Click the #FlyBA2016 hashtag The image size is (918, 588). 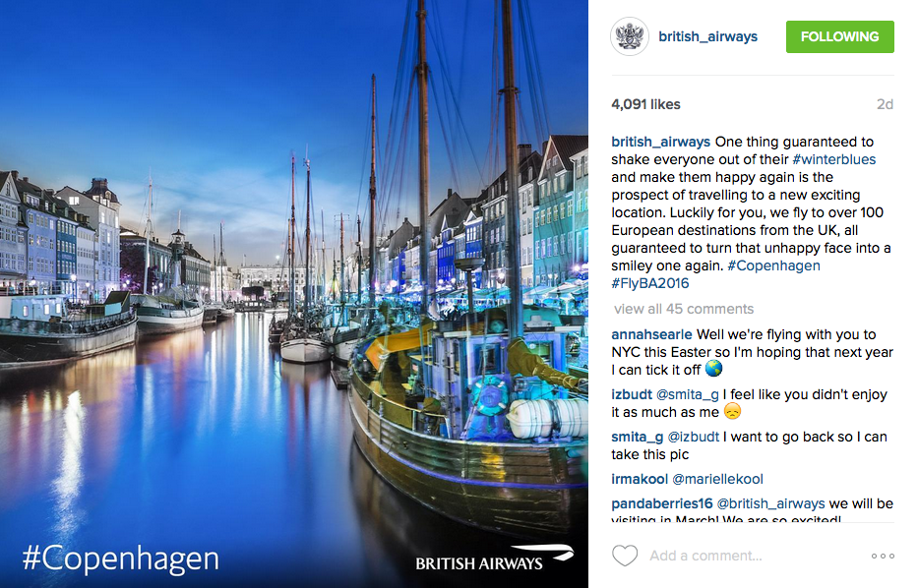pyautogui.click(x=649, y=283)
